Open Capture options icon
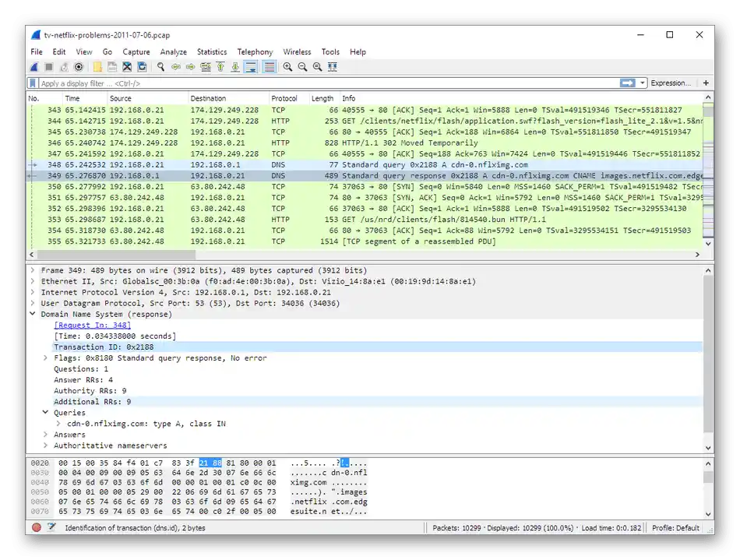This screenshot has width=740, height=560. pyautogui.click(x=79, y=67)
